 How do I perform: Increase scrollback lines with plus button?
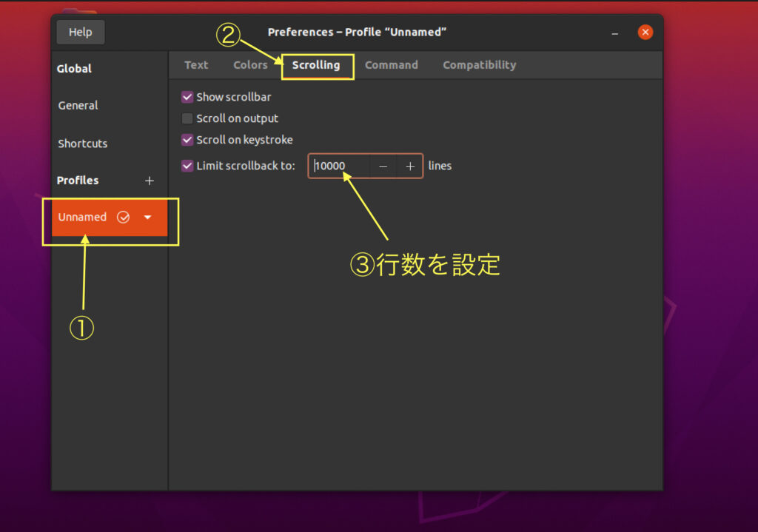[x=410, y=166]
